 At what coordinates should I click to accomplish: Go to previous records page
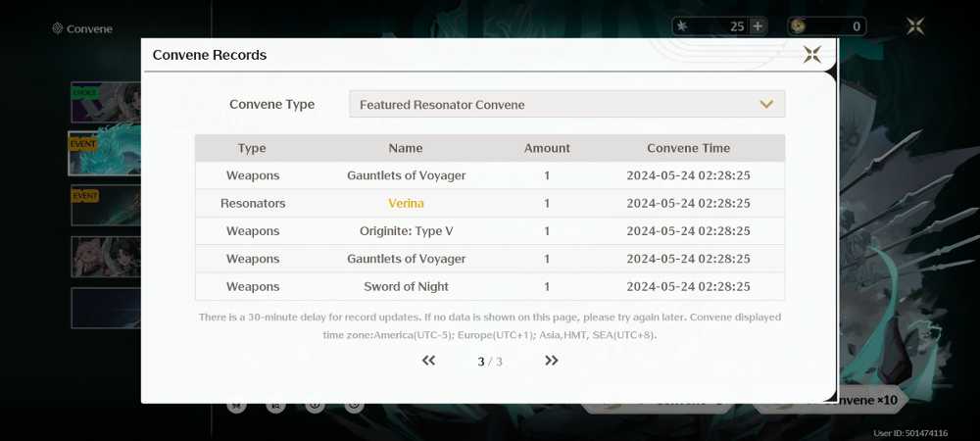coord(428,361)
